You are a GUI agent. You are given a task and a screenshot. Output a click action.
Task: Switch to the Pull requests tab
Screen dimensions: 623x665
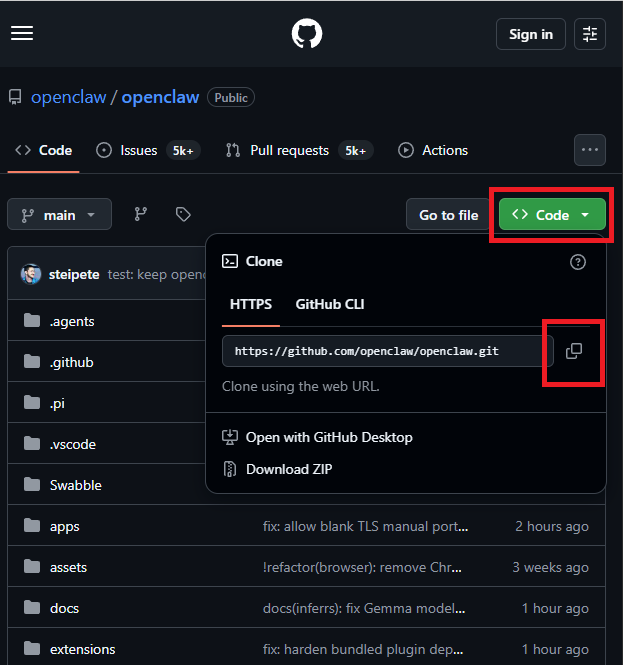click(299, 150)
